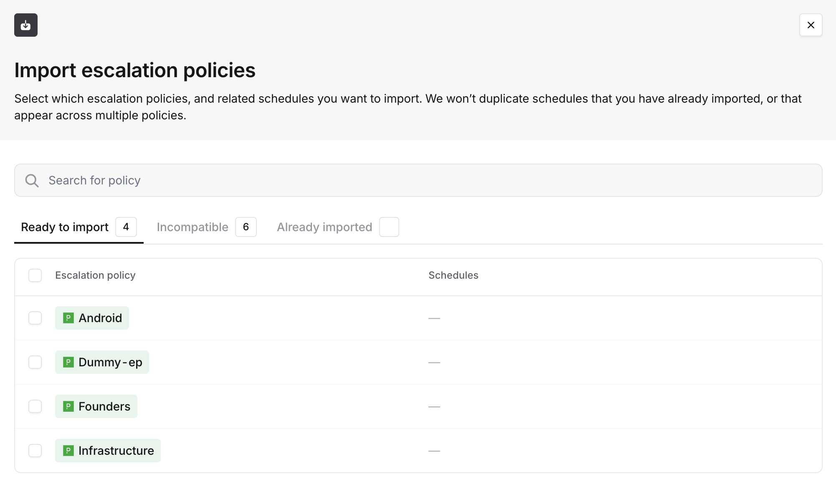Tick the select-all checkbox in table header
The height and width of the screenshot is (504, 836).
pyautogui.click(x=35, y=275)
